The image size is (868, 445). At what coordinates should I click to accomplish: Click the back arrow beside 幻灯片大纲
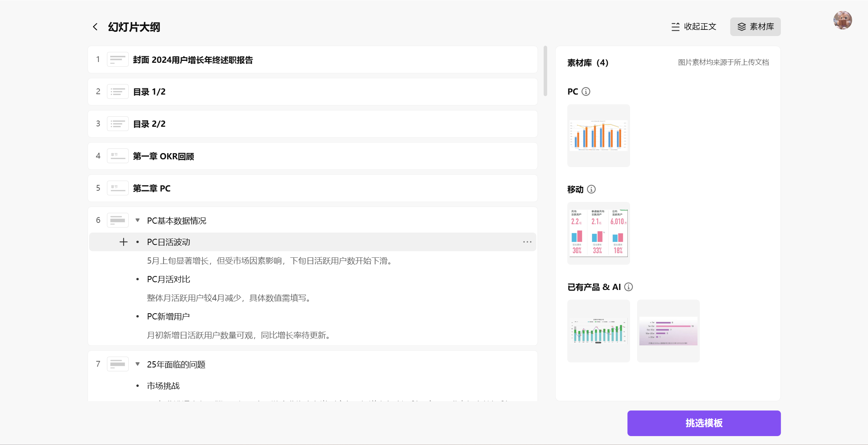tap(95, 26)
